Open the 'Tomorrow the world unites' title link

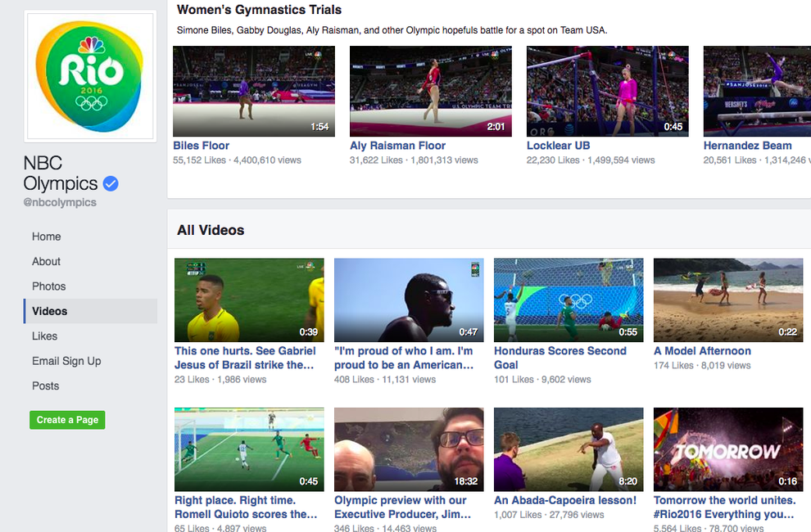(x=725, y=507)
